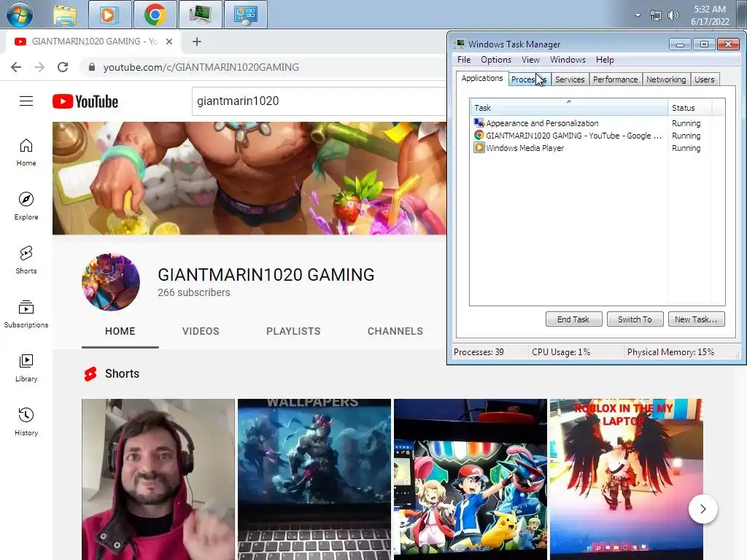The width and height of the screenshot is (747, 560).
Task: Select the Applications tab in Task Manager
Action: 481,78
